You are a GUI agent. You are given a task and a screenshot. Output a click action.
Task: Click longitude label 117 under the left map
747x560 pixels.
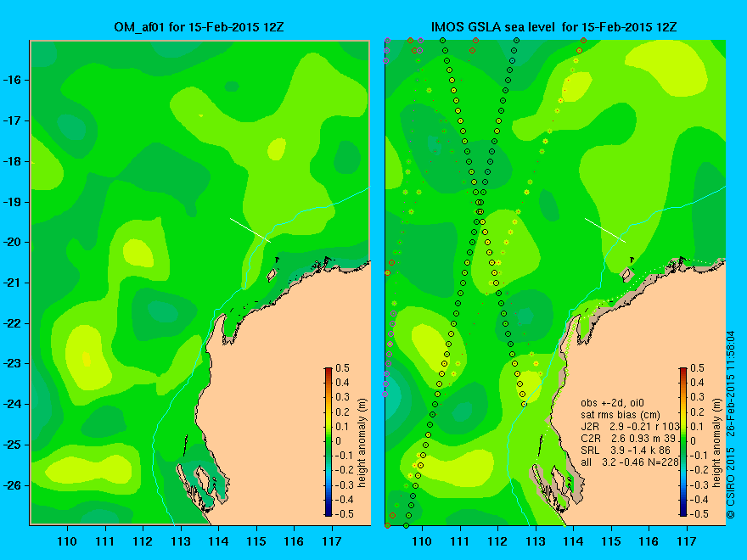click(332, 541)
